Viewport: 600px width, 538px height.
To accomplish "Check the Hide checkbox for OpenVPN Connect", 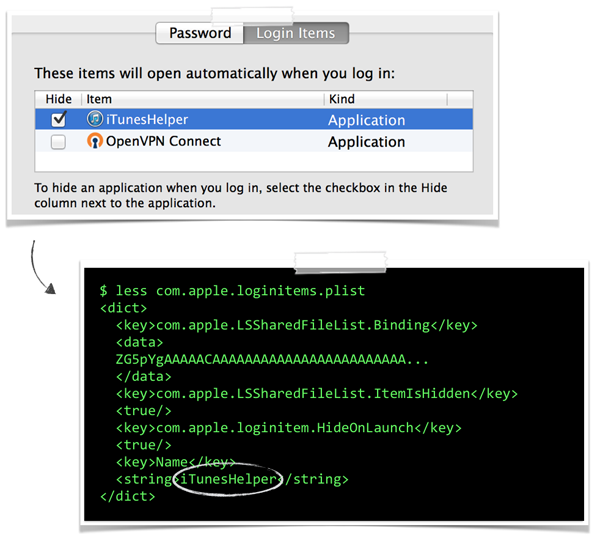I will [58, 142].
